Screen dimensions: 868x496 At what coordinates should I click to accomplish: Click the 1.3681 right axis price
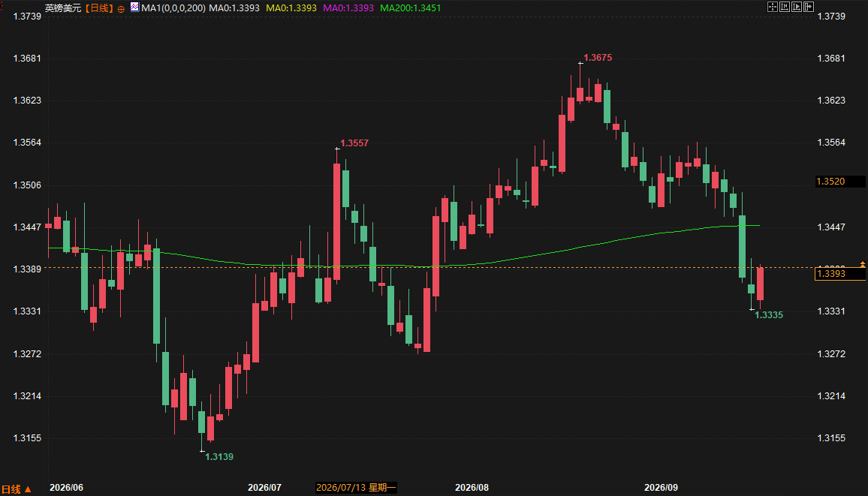coord(831,58)
